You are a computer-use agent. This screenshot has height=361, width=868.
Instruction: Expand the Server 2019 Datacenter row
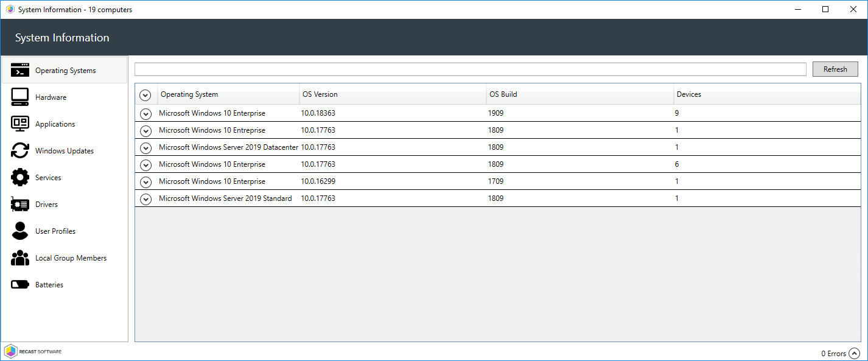(145, 148)
